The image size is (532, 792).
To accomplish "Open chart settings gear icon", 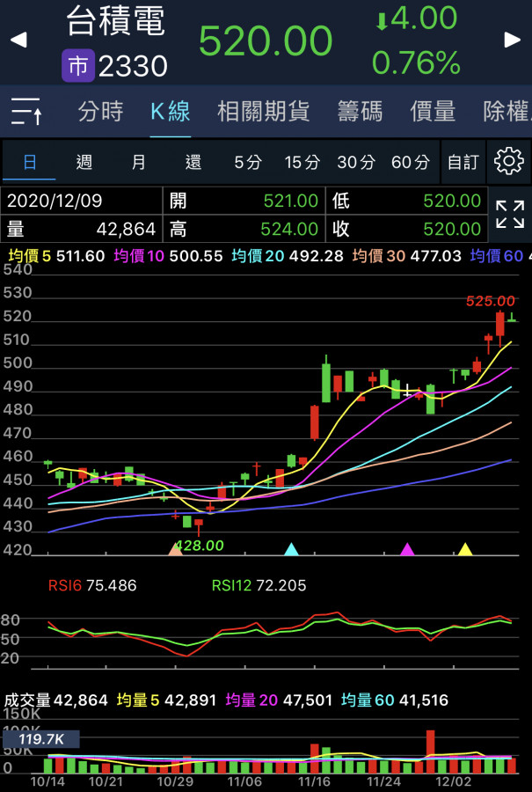I will (508, 162).
